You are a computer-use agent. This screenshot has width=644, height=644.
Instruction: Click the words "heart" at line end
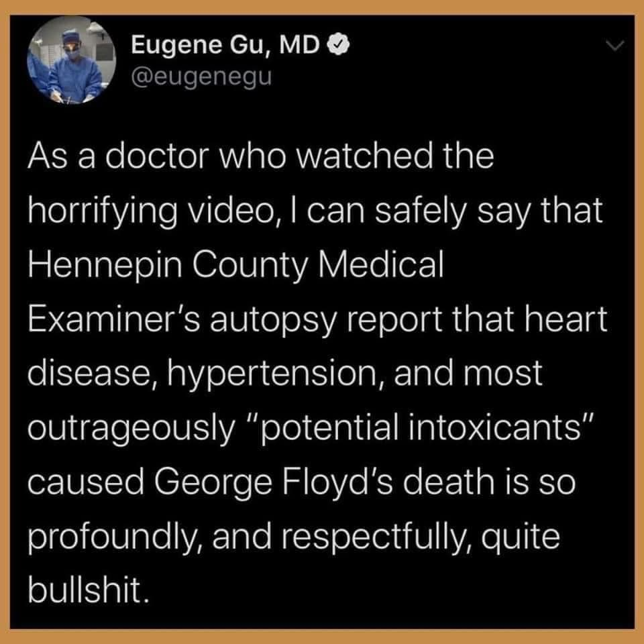click(x=566, y=319)
